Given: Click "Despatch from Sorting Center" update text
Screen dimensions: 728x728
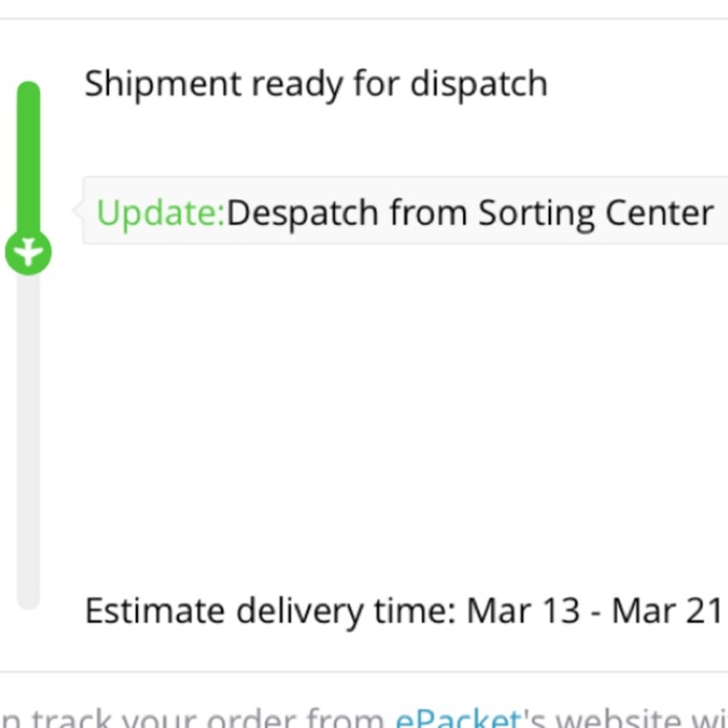Looking at the screenshot, I should point(470,213).
